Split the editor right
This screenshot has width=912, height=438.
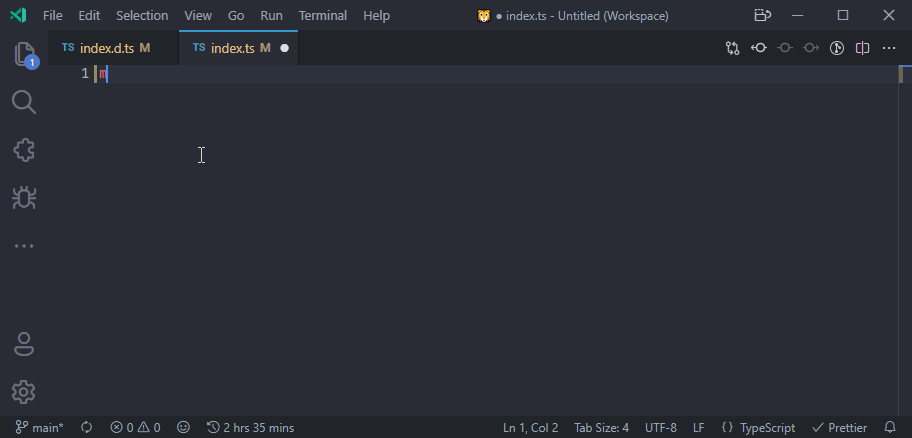pyautogui.click(x=863, y=48)
